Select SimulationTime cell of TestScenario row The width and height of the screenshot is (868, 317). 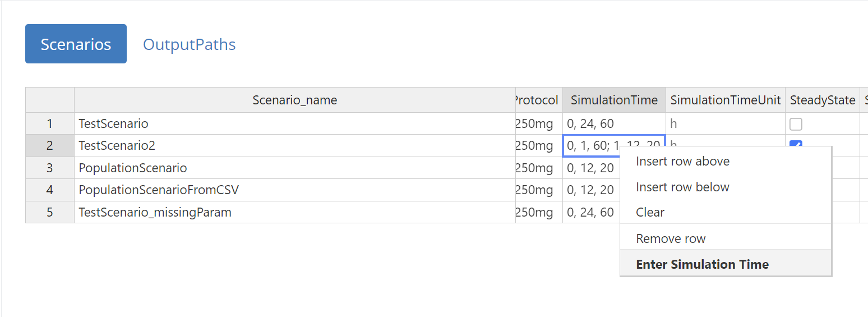[x=614, y=123]
